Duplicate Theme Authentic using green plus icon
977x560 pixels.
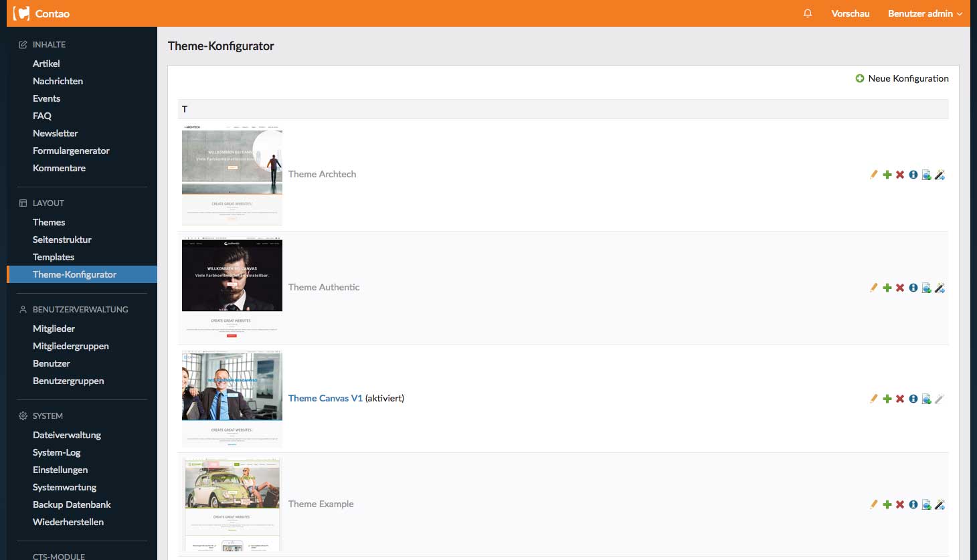(x=887, y=288)
